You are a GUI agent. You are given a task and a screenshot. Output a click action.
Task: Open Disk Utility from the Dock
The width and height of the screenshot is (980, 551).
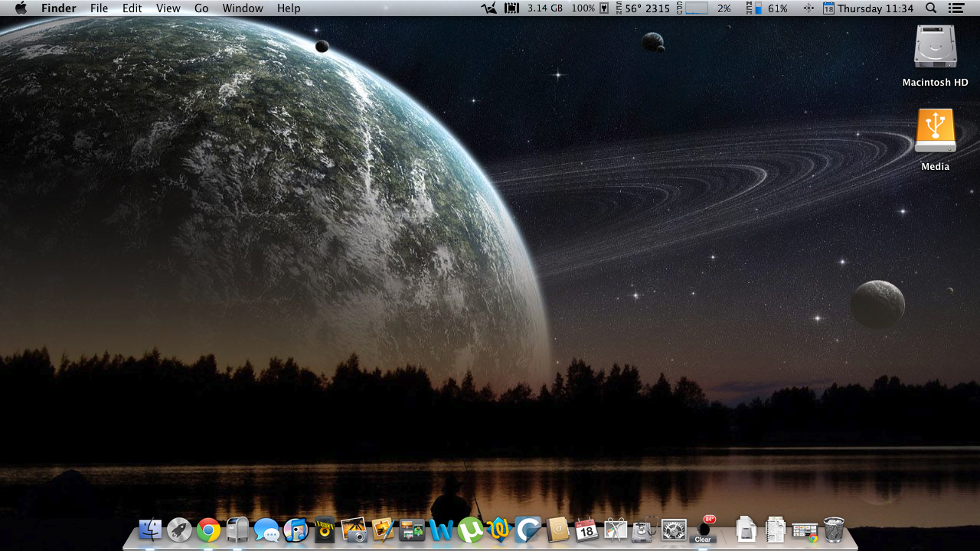coord(645,530)
